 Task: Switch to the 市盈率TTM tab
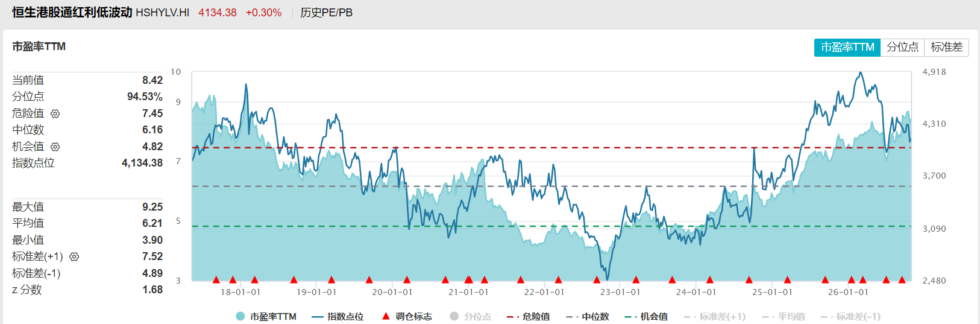pyautogui.click(x=847, y=47)
